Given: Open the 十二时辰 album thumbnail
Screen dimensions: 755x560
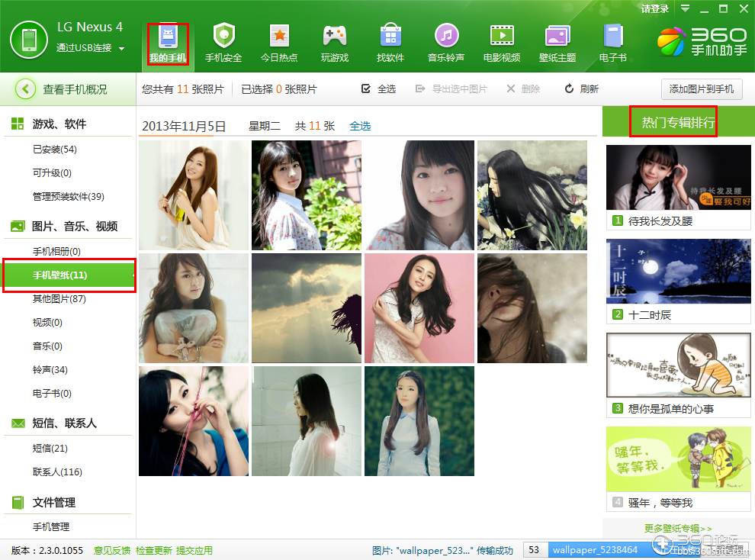Looking at the screenshot, I should (x=679, y=271).
